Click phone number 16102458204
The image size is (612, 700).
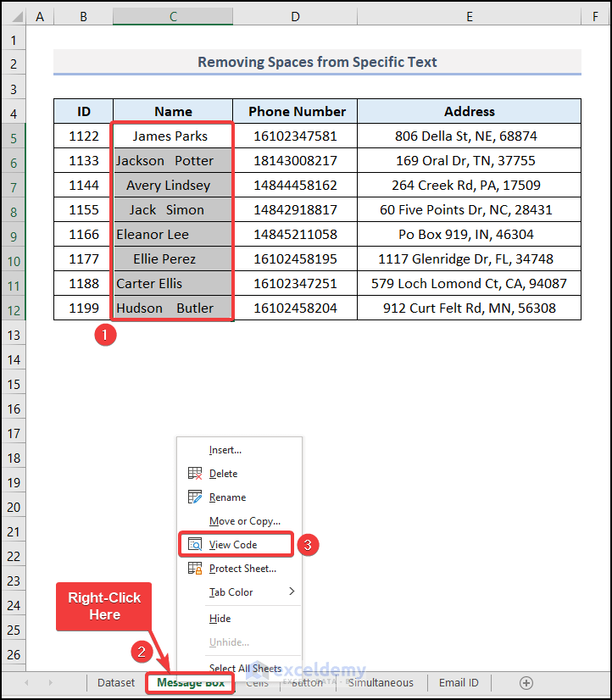click(295, 308)
